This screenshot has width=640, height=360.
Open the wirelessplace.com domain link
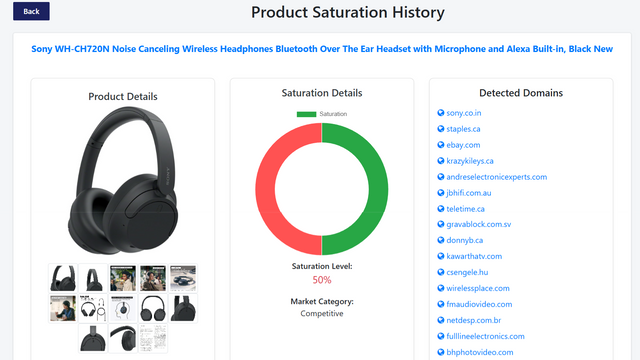coord(478,288)
